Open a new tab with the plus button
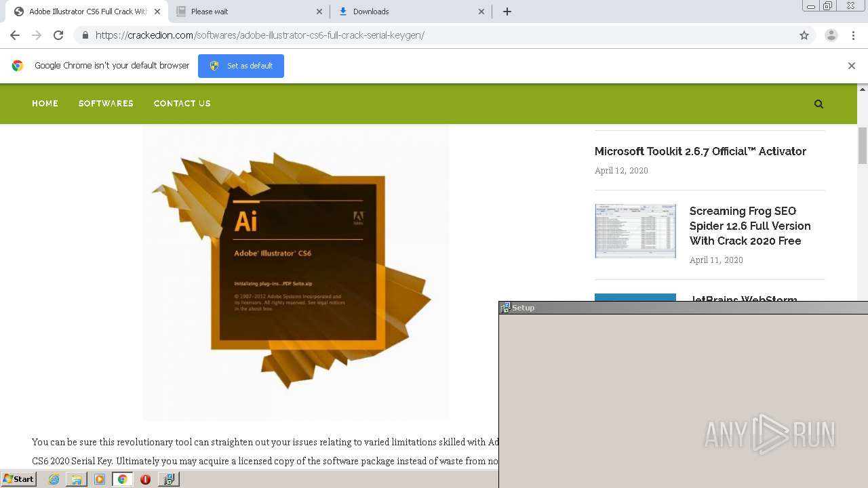The height and width of the screenshot is (488, 868). (507, 12)
